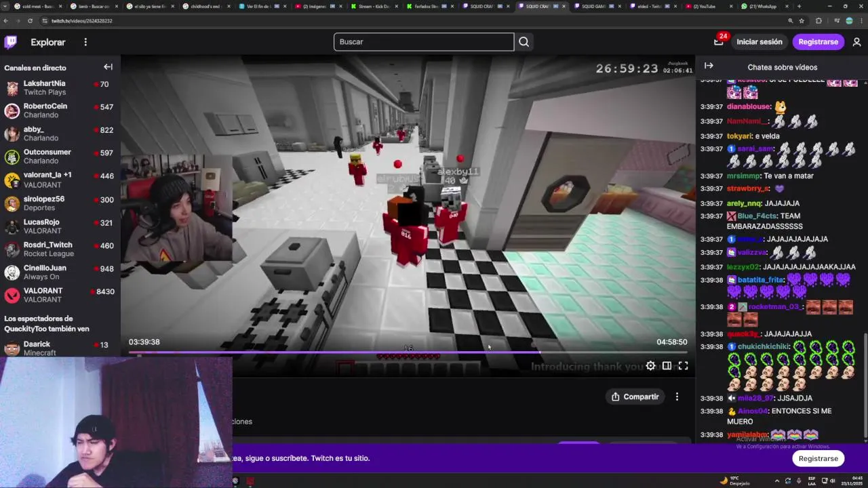Collapse the Canales en directo sidebar
The height and width of the screenshot is (488, 868).
tap(108, 67)
